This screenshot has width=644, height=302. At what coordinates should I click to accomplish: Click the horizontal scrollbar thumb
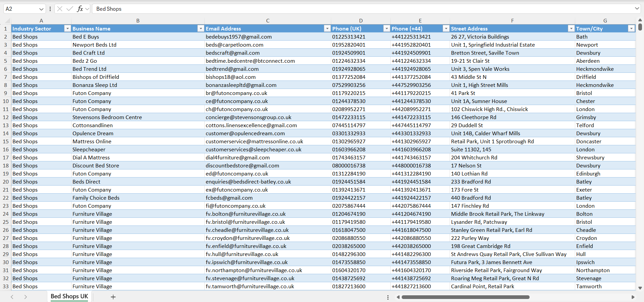(465, 297)
